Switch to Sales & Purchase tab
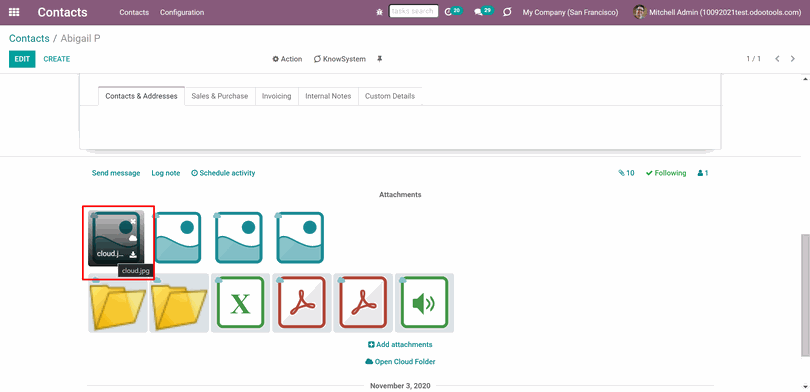Viewport: 810px width, 392px height. pos(220,96)
